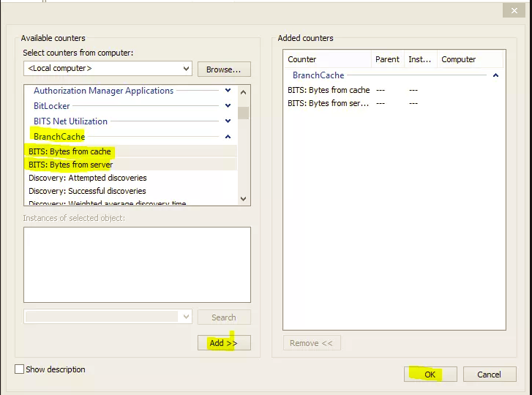532x395 pixels.
Task: Close the Add Counters dialog
Action: (x=514, y=10)
